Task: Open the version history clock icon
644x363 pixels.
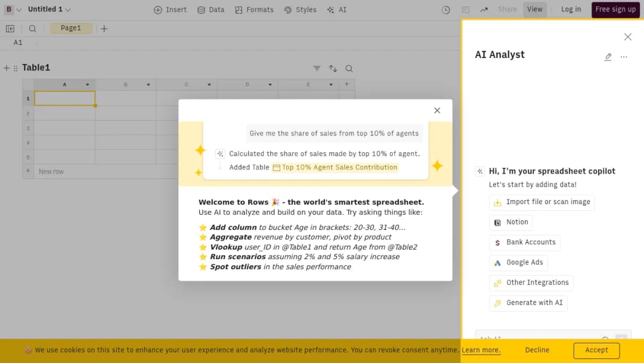Action: click(x=445, y=10)
